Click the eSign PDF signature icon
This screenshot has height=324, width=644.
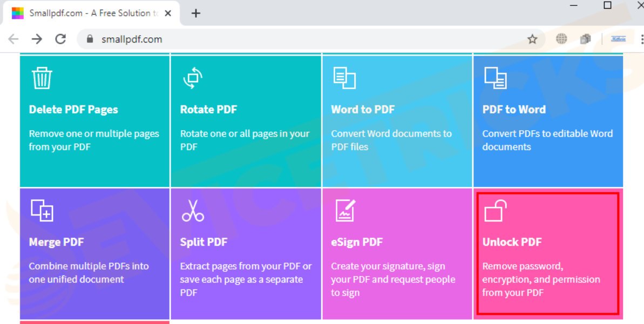tap(345, 210)
